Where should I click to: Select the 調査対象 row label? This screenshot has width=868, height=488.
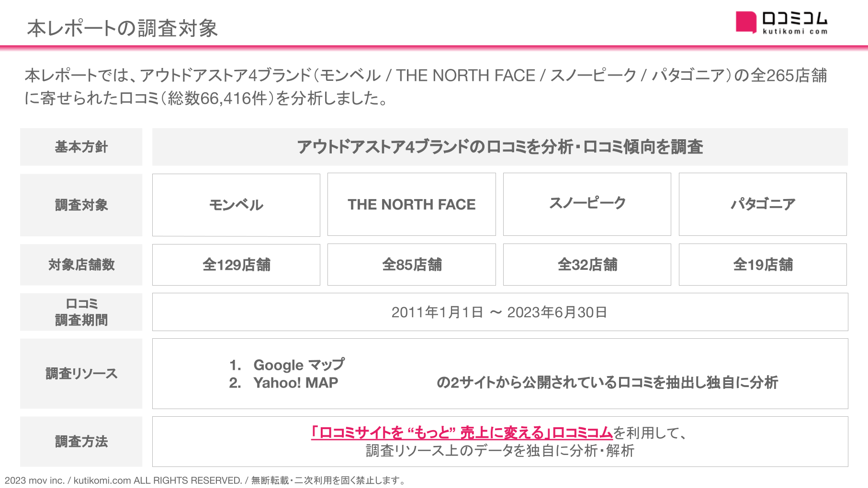81,205
